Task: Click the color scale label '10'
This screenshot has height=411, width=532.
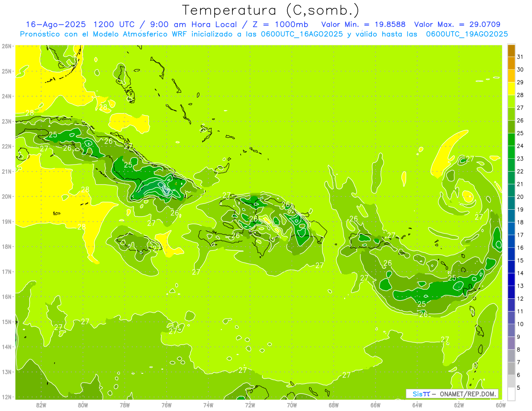Action: click(520, 324)
